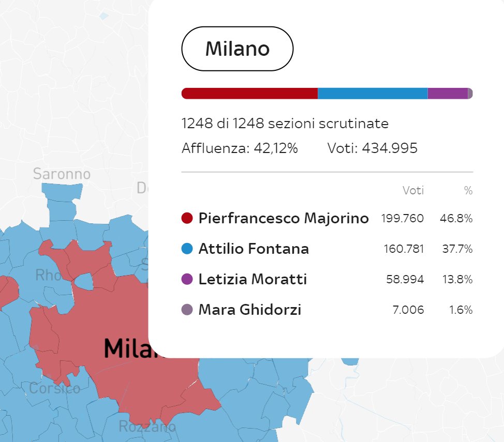
Task: Click the Corsico label on map
Action: tap(54, 388)
